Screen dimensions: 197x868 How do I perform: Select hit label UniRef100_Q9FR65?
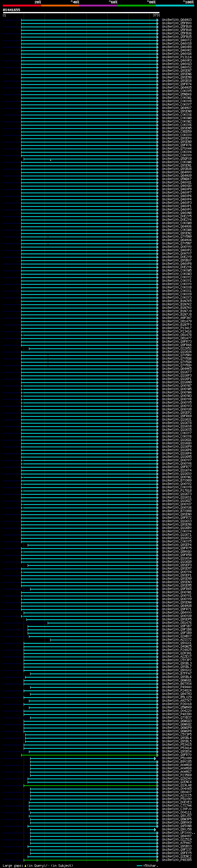coord(177,589)
